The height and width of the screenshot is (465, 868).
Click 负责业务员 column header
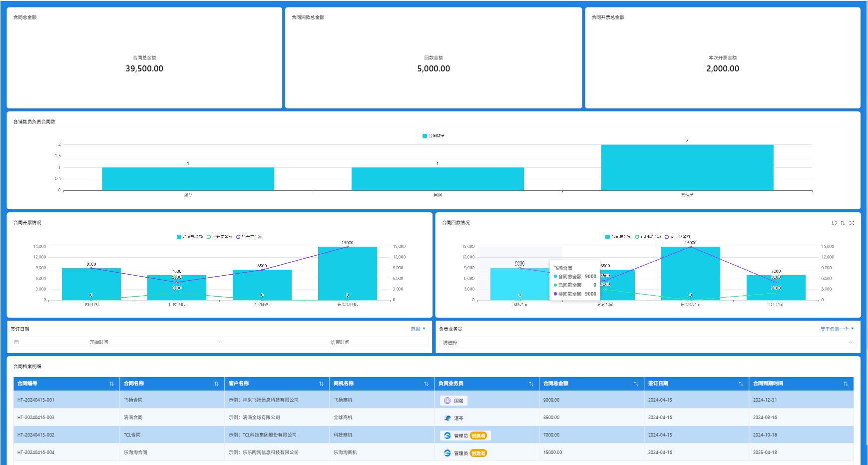(x=451, y=384)
